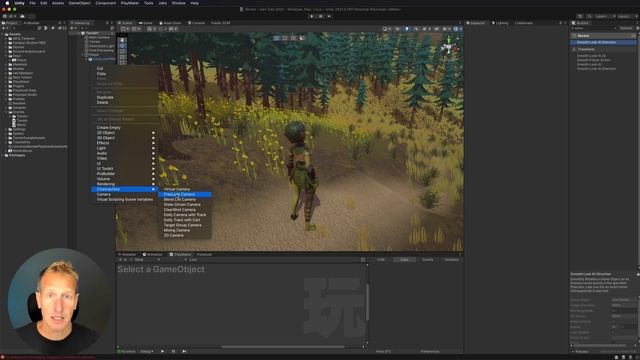Click the step button in PlayMaker footer
Screen dimensions: 640x360
point(184,351)
